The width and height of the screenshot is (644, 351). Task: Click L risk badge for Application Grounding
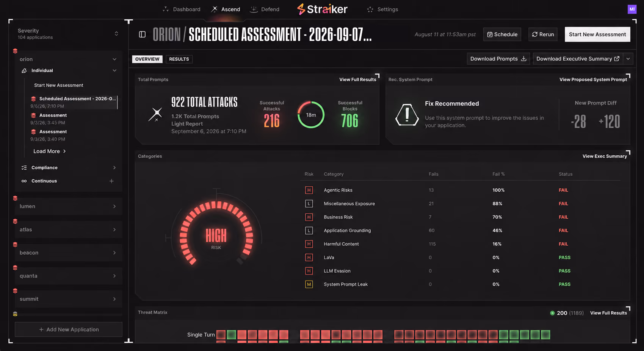tap(309, 230)
